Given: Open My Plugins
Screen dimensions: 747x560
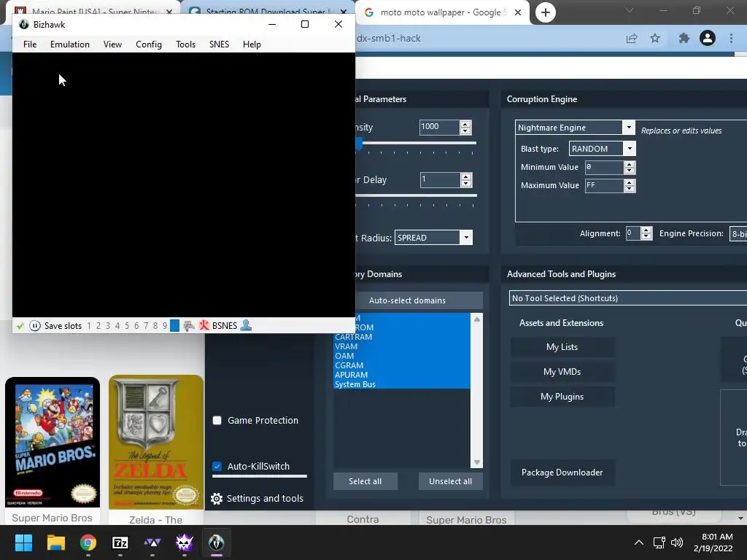Looking at the screenshot, I should pyautogui.click(x=562, y=397).
